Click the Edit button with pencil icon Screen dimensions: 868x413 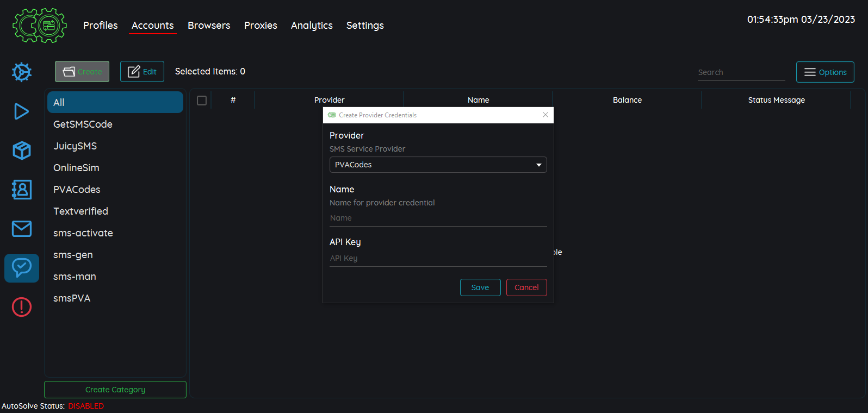(142, 72)
